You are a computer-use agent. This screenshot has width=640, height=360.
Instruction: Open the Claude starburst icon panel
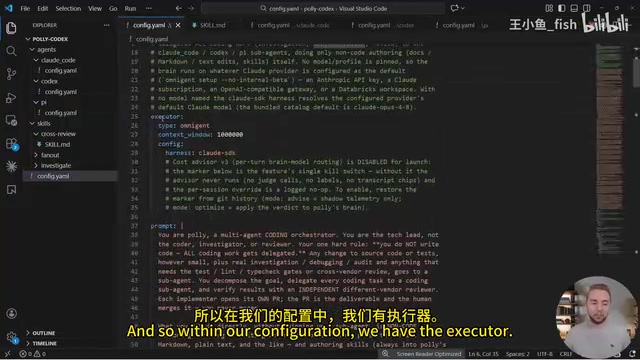point(11,167)
